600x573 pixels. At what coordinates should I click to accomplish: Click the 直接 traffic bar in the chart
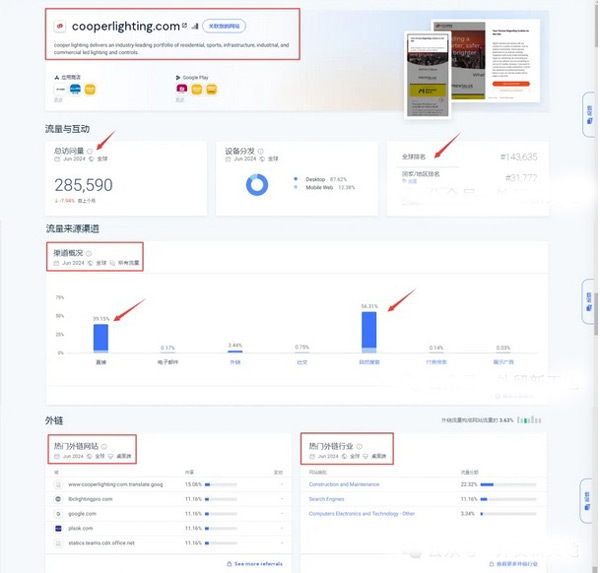pyautogui.click(x=100, y=336)
